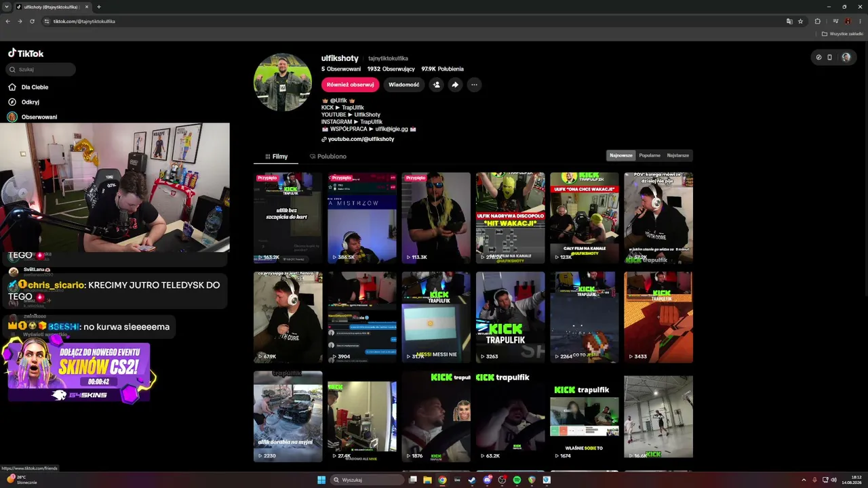Open the 'HIT WAKACJI' discopolo video
This screenshot has height=488, width=868.
click(511, 218)
